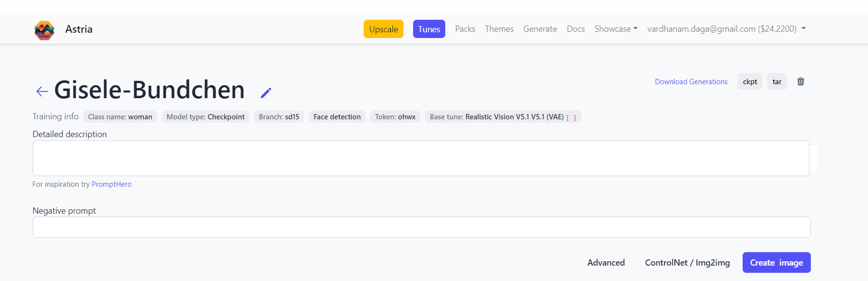Click the Astria logo icon
The height and width of the screenshot is (281, 868).
44,30
